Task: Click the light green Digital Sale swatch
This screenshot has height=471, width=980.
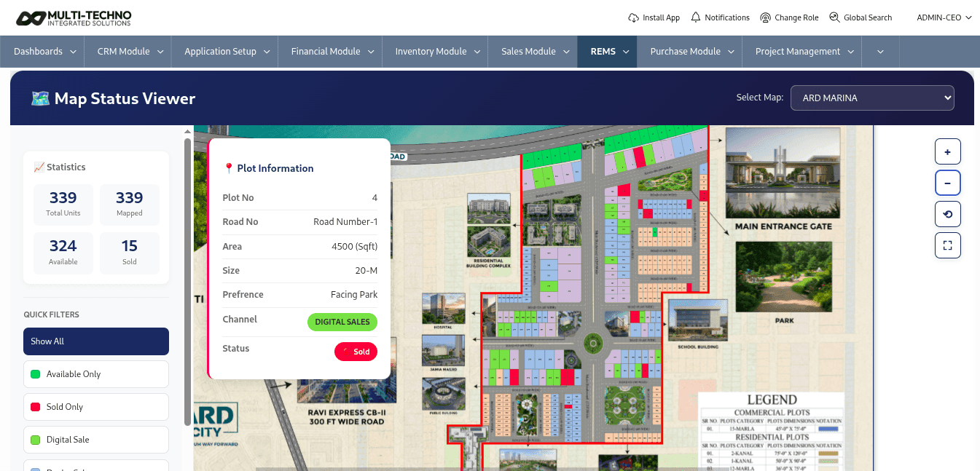Action: click(x=35, y=440)
